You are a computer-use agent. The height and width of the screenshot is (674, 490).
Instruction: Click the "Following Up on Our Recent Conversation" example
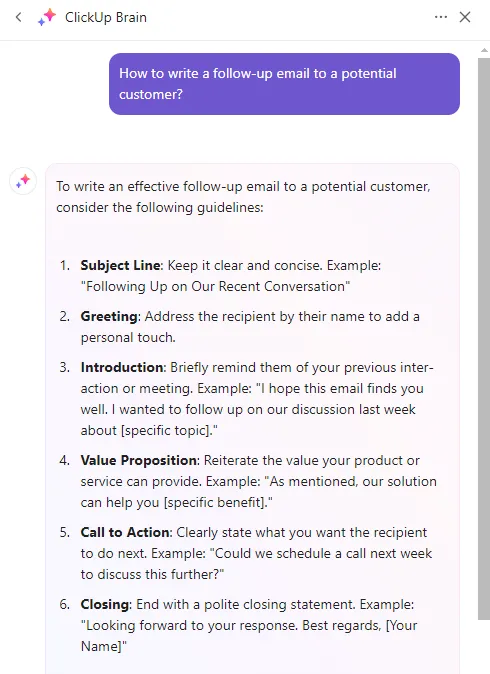pyautogui.click(x=215, y=286)
